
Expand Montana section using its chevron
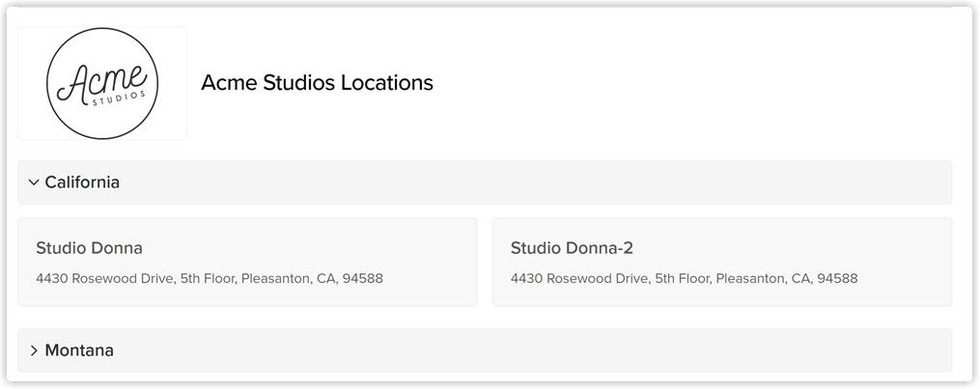click(34, 351)
